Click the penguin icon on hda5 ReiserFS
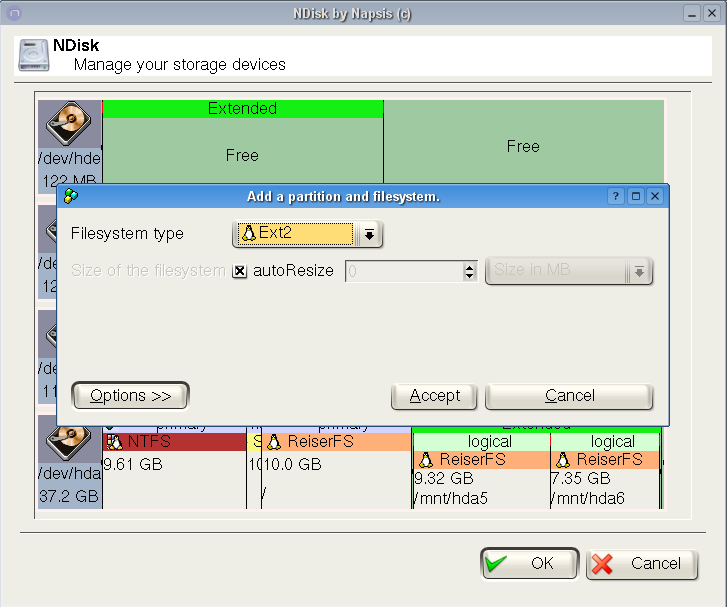727x607 pixels. pos(426,460)
